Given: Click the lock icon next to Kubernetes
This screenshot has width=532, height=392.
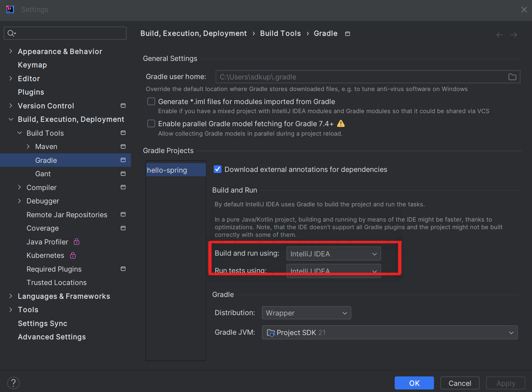Looking at the screenshot, I should pos(73,255).
